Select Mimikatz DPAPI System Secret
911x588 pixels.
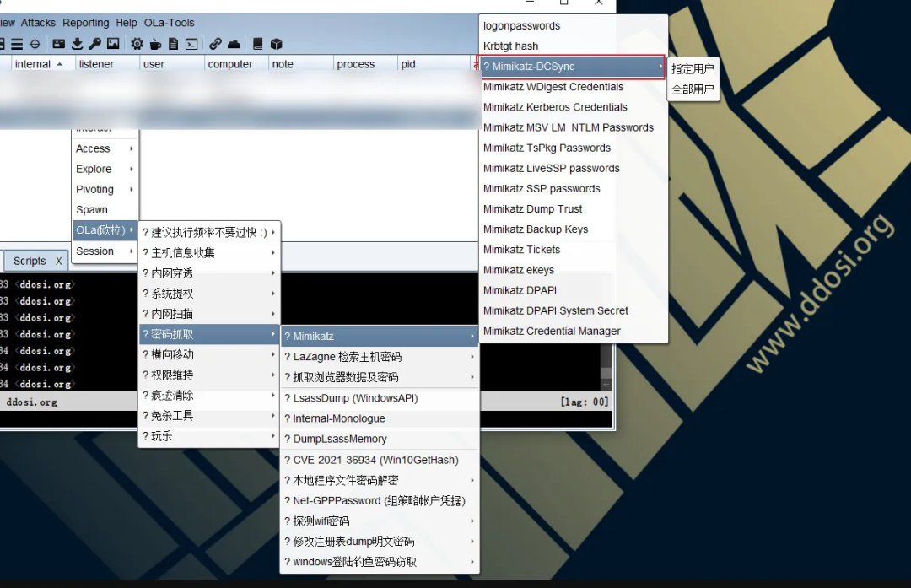pos(573,310)
